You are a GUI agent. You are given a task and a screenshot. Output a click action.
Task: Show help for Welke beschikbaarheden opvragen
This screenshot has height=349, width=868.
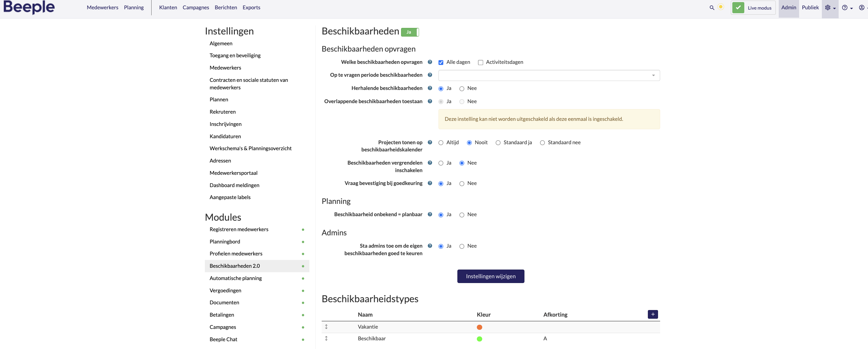(x=430, y=62)
